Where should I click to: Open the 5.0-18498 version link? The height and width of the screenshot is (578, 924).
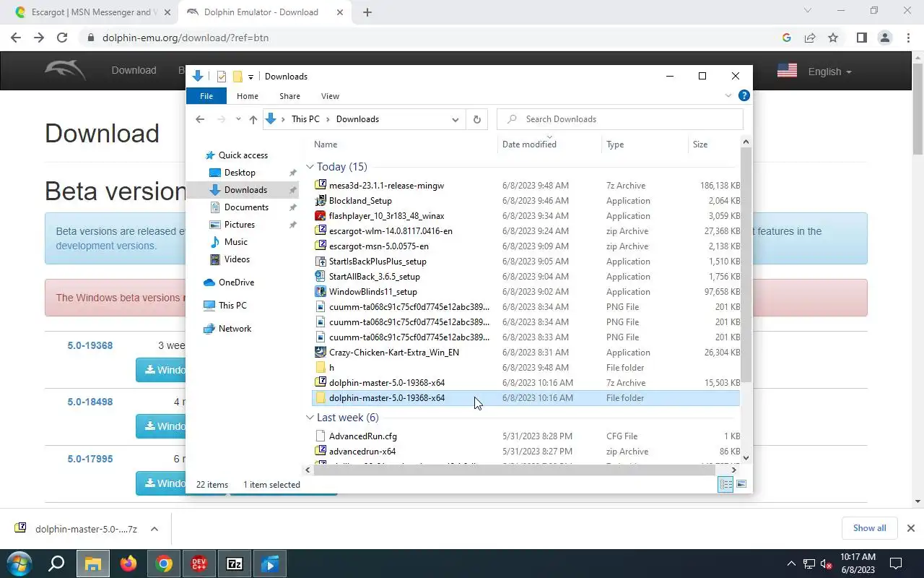pos(90,402)
